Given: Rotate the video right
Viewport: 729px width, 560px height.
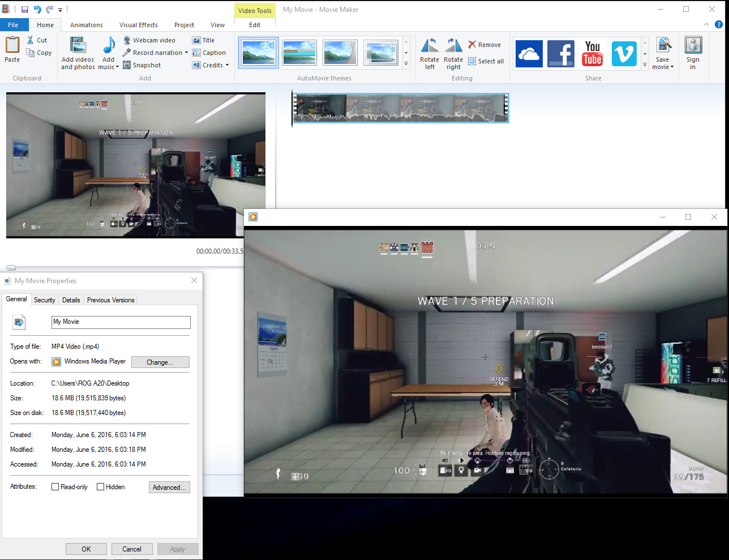Looking at the screenshot, I should pyautogui.click(x=453, y=53).
